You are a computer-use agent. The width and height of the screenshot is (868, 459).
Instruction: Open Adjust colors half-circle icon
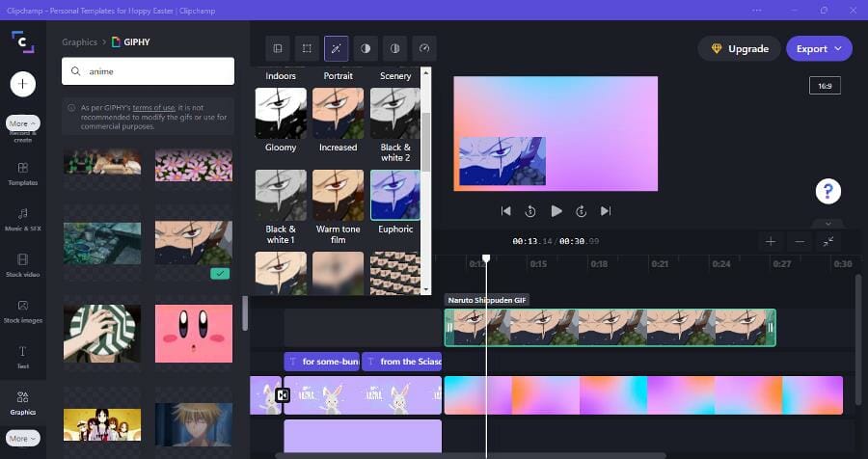[366, 49]
